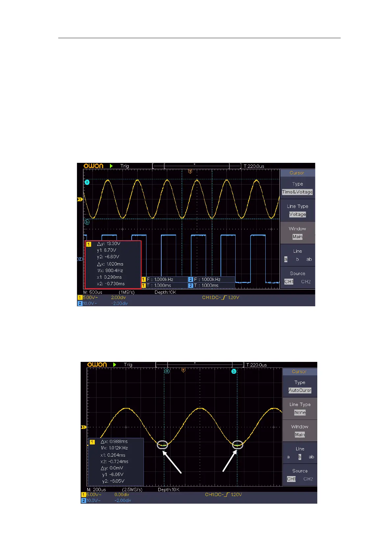Select highlighted Line 'b' in lower Cursor menu
Screen dimensions: 392x554
coord(300,457)
